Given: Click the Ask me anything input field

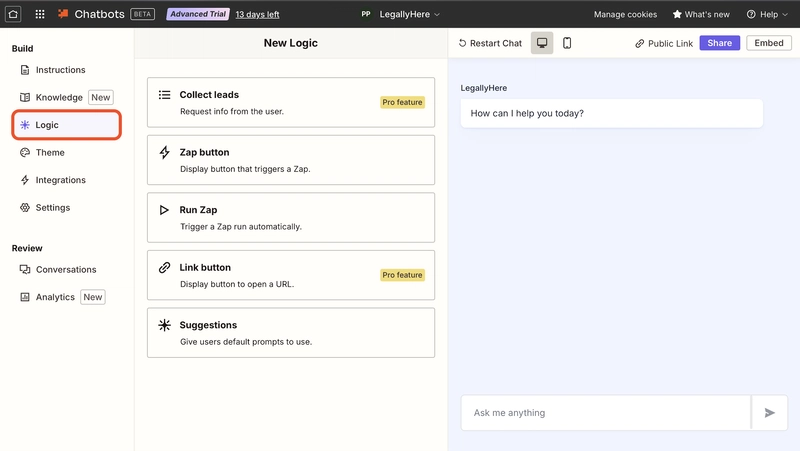Looking at the screenshot, I should [x=606, y=413].
